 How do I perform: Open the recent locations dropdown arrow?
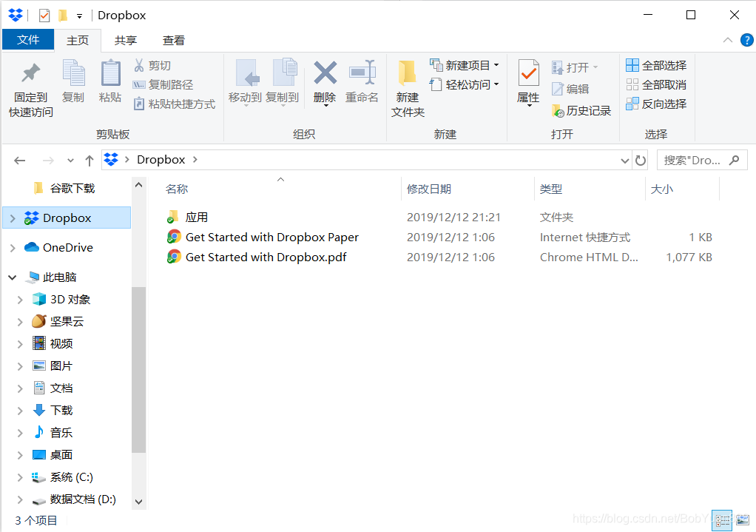coord(70,160)
